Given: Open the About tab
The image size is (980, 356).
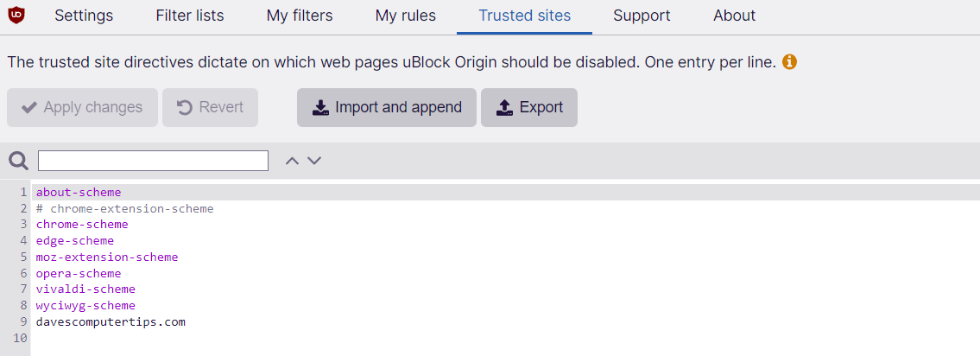Looking at the screenshot, I should pos(735,16).
